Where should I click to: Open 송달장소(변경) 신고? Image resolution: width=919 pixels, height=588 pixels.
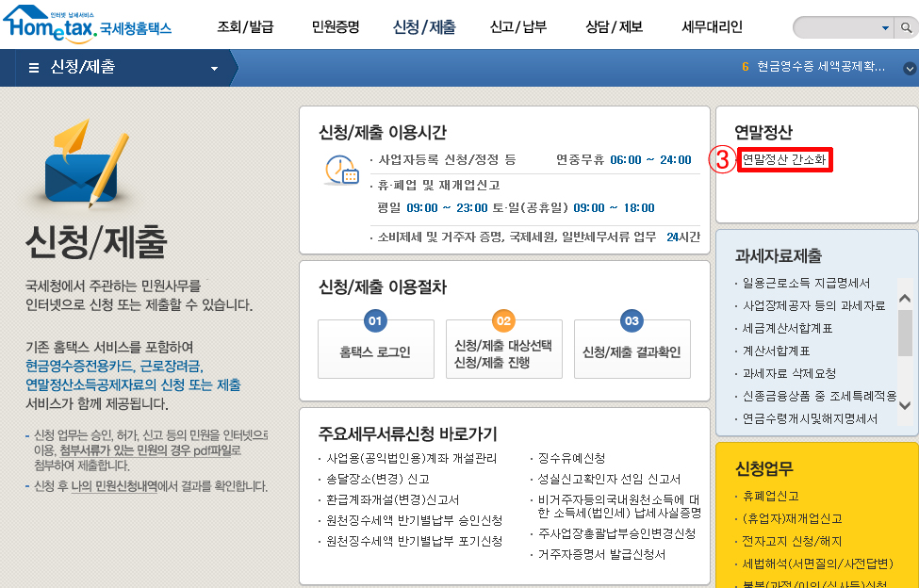377,479
